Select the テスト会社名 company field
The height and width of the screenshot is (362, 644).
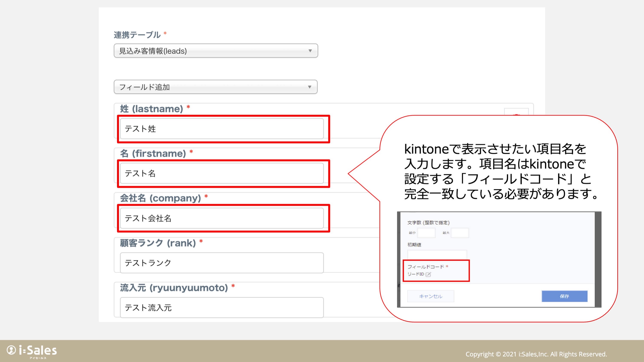tap(222, 218)
